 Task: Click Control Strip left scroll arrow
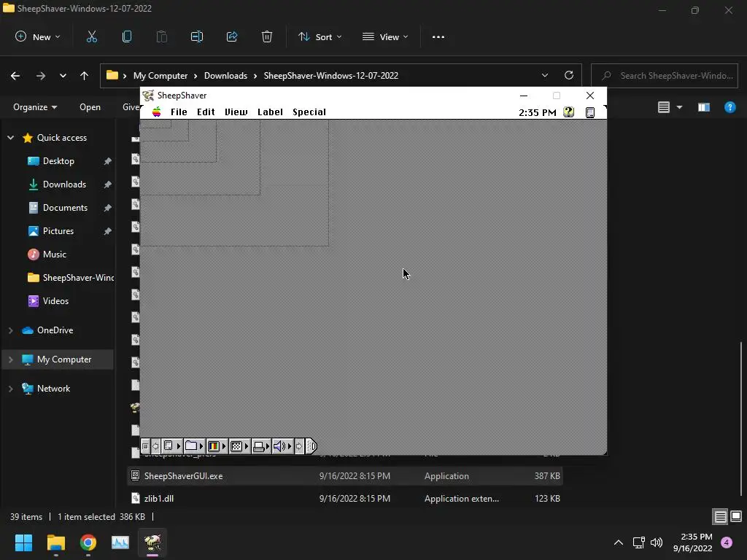pos(155,446)
